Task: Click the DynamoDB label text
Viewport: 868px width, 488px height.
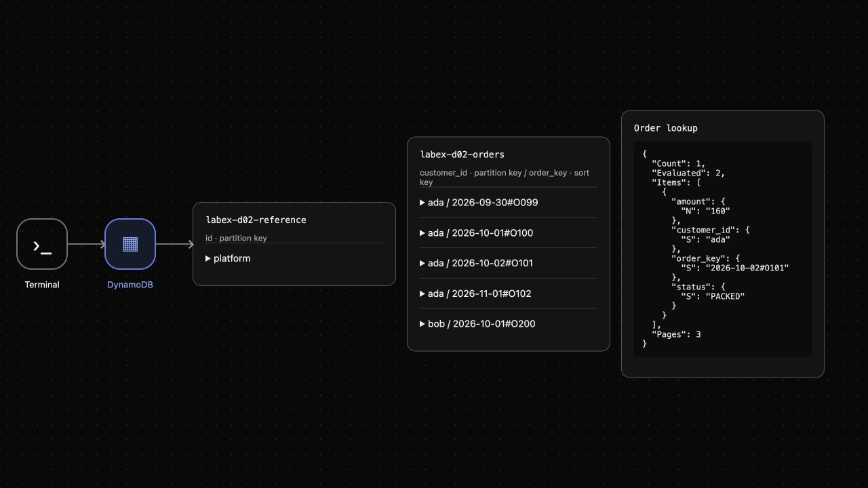Action: coord(130,285)
